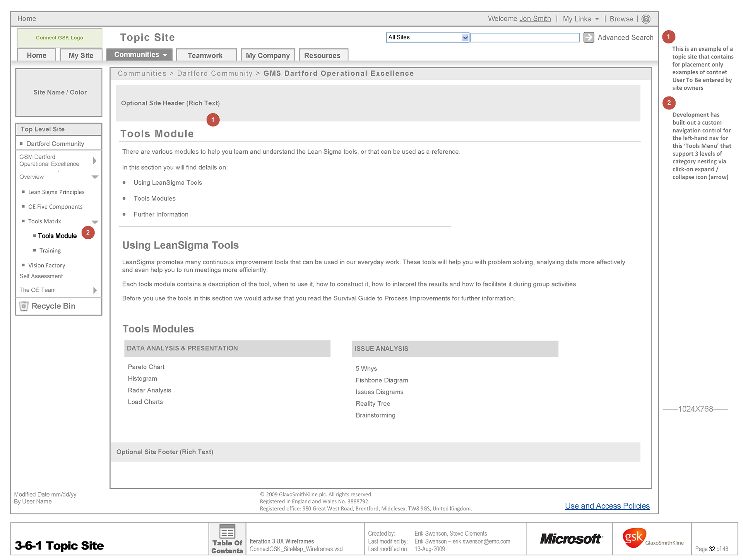Open Use and Access Policies link
The height and width of the screenshot is (560, 743).
tap(607, 506)
